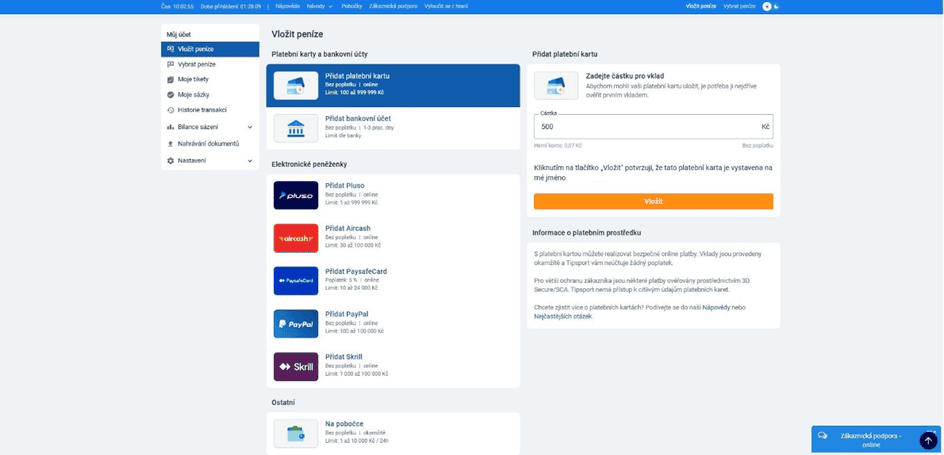Select the Přidat platební kartu card icon
944x455 pixels.
296,85
